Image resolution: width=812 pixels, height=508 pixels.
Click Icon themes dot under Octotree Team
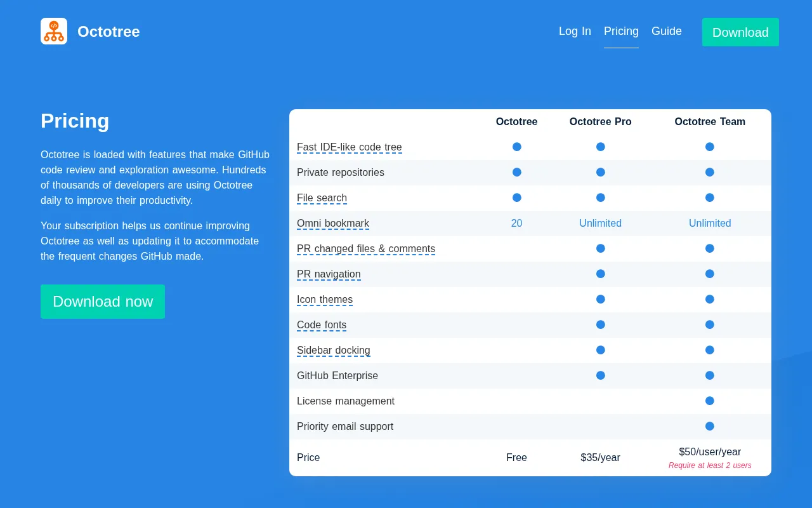[710, 299]
